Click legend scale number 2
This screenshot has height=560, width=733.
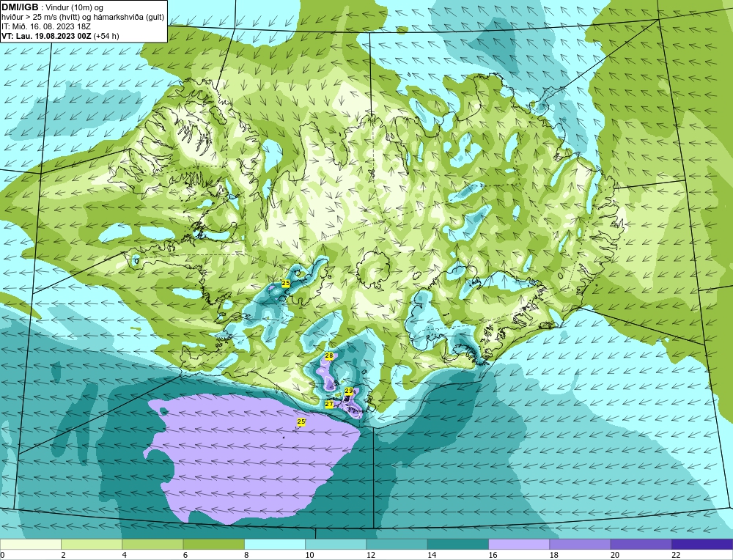(x=63, y=556)
